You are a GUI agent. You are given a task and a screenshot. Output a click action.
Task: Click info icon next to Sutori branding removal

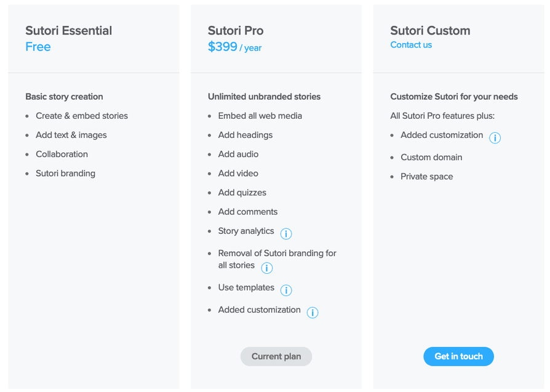click(x=266, y=268)
